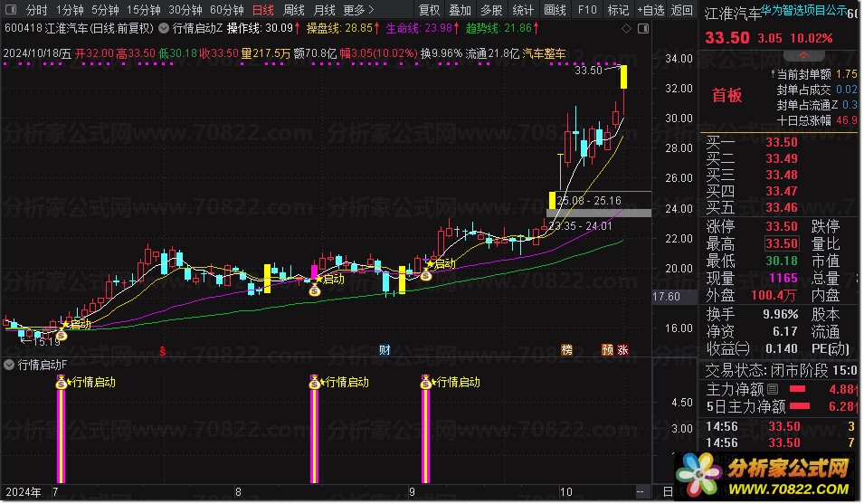
Task: Click month 8 on time axis
Action: [238, 492]
